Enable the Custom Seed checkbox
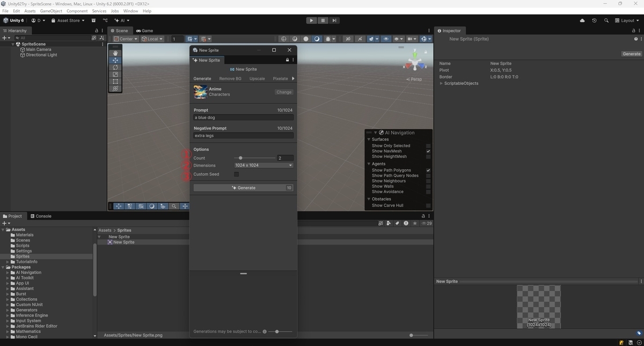This screenshot has height=346, width=644. (x=236, y=174)
